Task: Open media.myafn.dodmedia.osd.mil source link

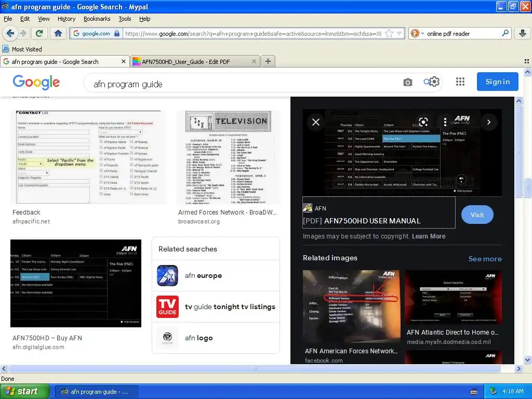Action: 448,342
